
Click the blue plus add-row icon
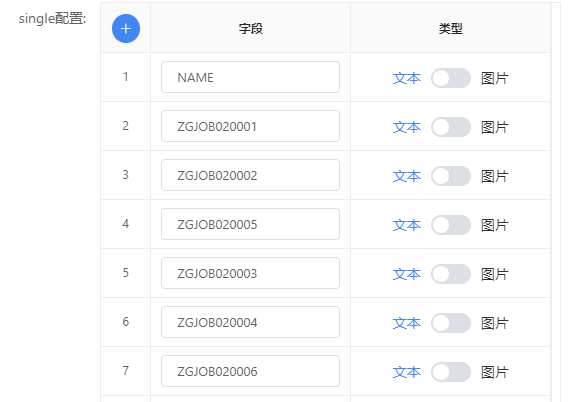point(126,29)
